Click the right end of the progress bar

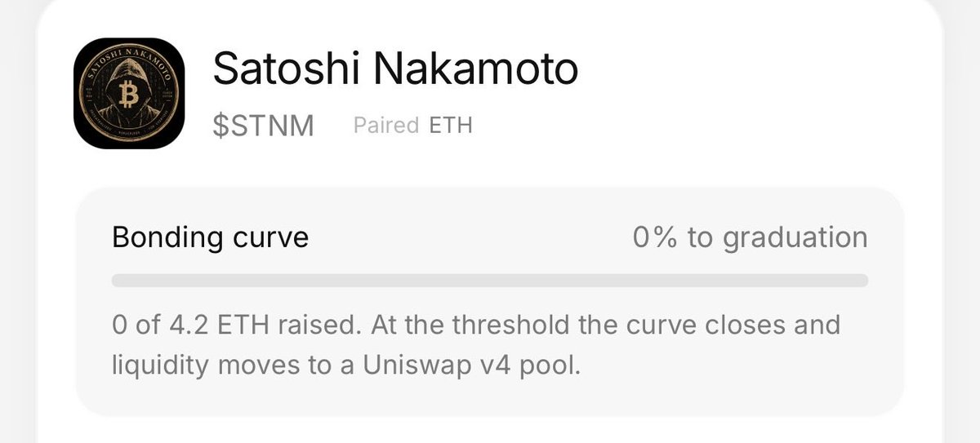[x=862, y=281]
